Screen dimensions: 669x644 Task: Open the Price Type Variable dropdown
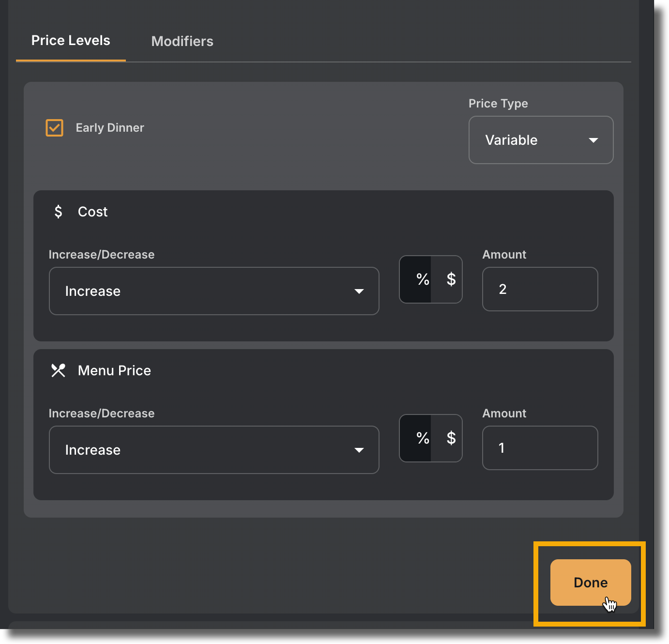pyautogui.click(x=541, y=140)
